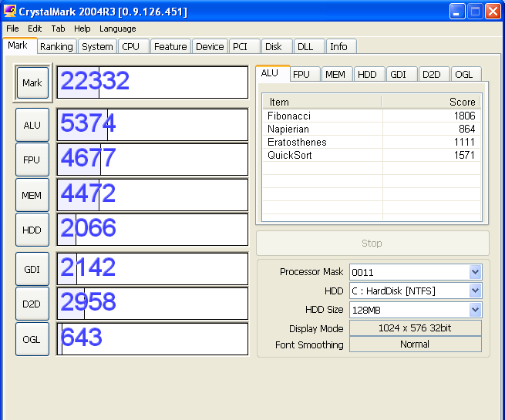Select the D2D results tab
The image size is (505, 420).
click(x=433, y=74)
